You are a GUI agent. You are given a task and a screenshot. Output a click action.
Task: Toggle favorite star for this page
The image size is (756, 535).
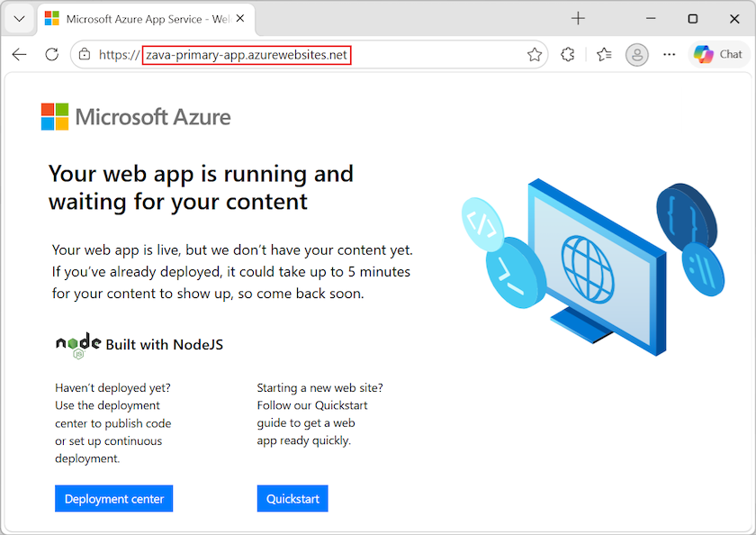click(x=535, y=54)
